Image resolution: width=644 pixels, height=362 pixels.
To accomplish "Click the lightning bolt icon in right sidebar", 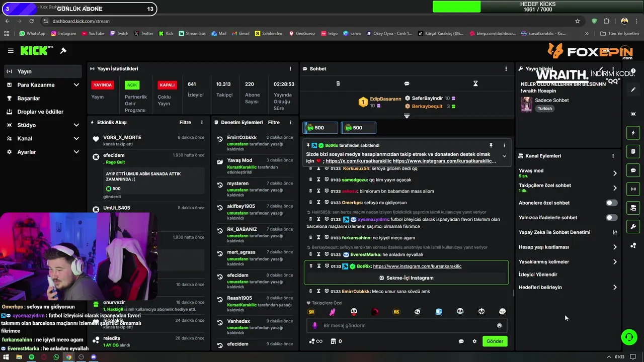I will 633,133.
